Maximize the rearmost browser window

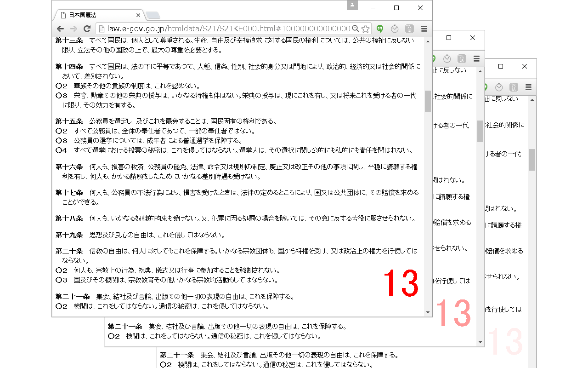[501, 66]
